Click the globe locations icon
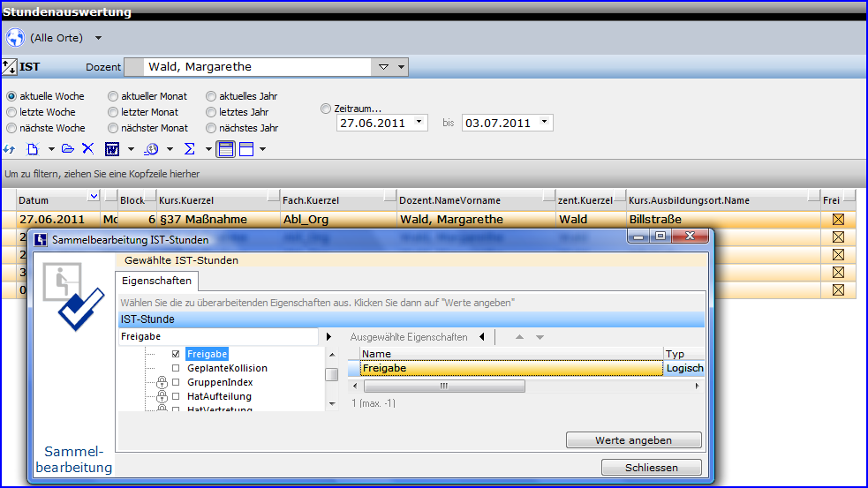Screen dimensions: 868x488 [x=15, y=38]
